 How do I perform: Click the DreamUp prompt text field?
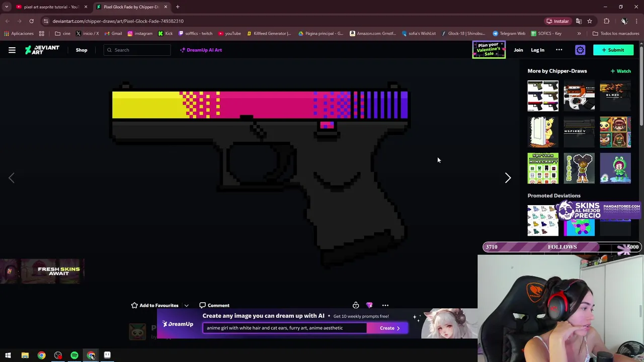point(285,328)
